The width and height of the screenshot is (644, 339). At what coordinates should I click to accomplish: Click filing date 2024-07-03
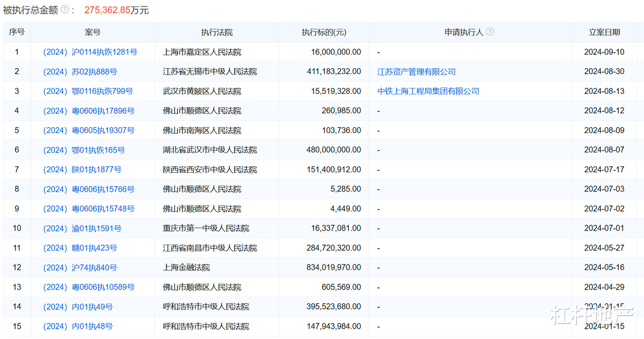(x=604, y=189)
